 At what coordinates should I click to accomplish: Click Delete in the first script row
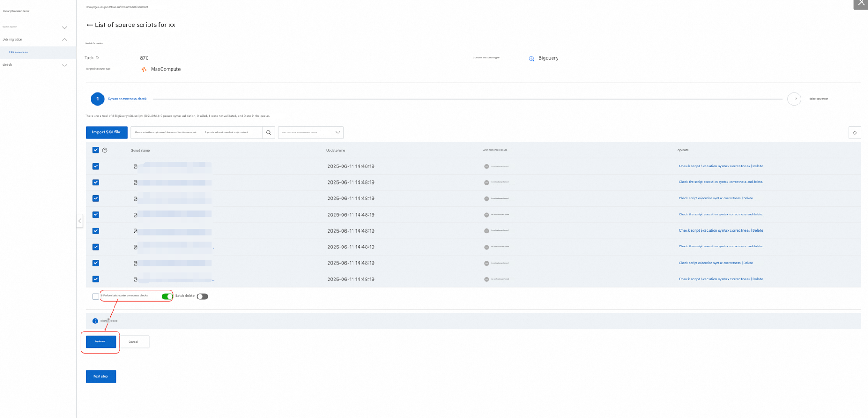758,166
